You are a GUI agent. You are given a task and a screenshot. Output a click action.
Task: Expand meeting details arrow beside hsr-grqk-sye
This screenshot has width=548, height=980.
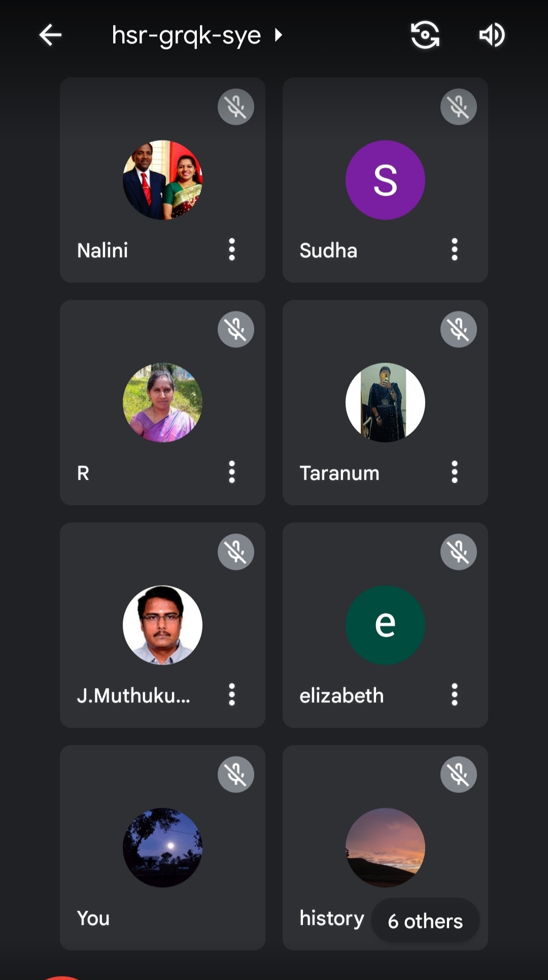(278, 35)
